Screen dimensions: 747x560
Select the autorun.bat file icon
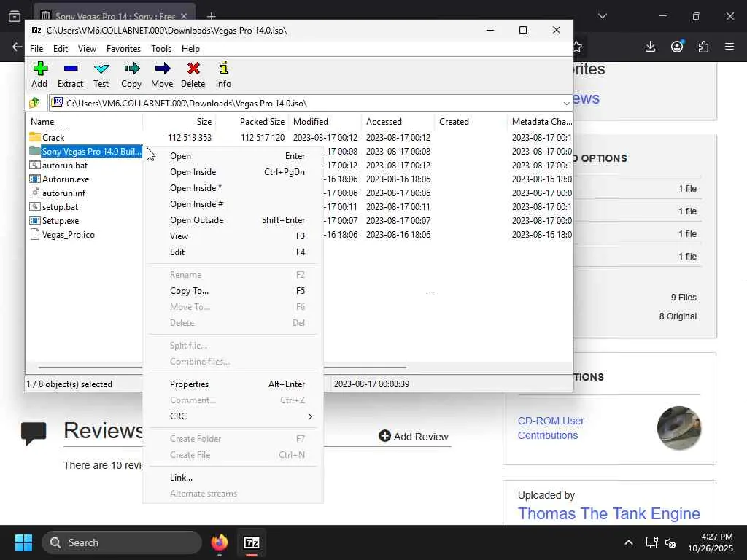tap(35, 166)
